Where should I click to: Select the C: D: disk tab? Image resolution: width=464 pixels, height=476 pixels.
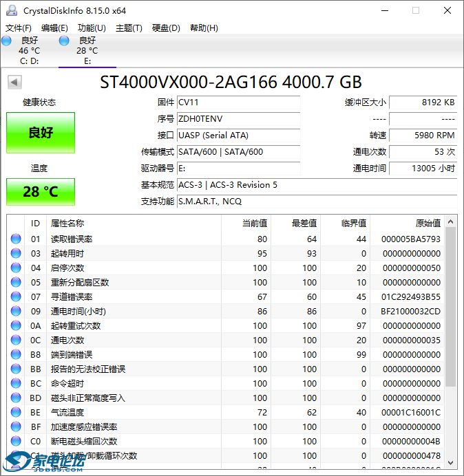coord(29,50)
